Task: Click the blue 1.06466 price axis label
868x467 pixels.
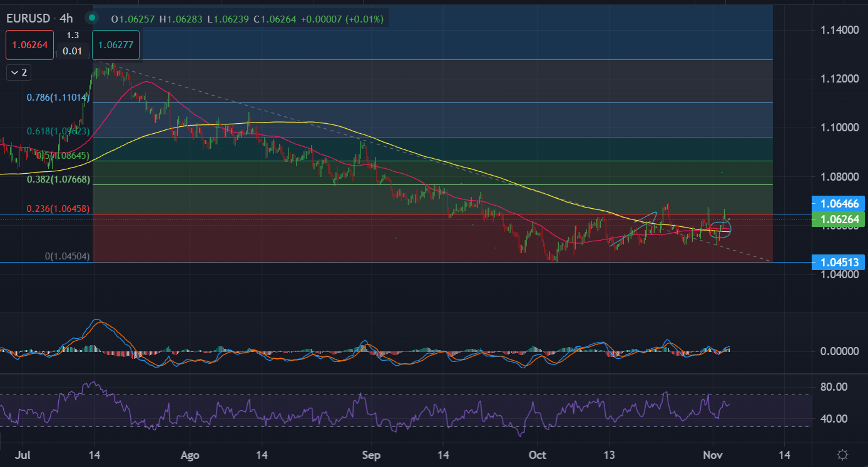Action: 838,203
